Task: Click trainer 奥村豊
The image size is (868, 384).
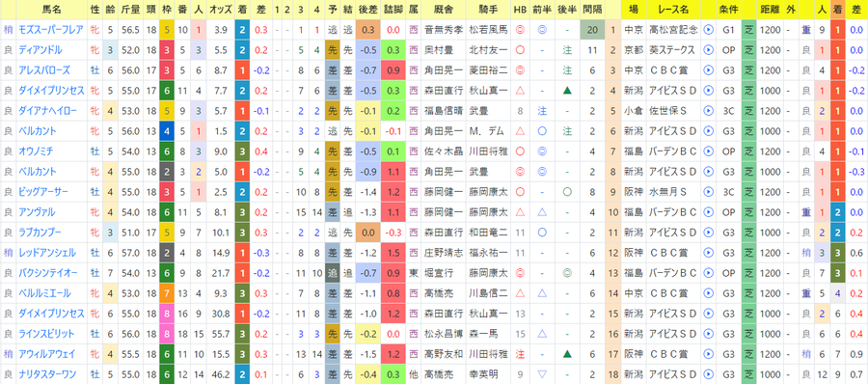Action: click(438, 50)
